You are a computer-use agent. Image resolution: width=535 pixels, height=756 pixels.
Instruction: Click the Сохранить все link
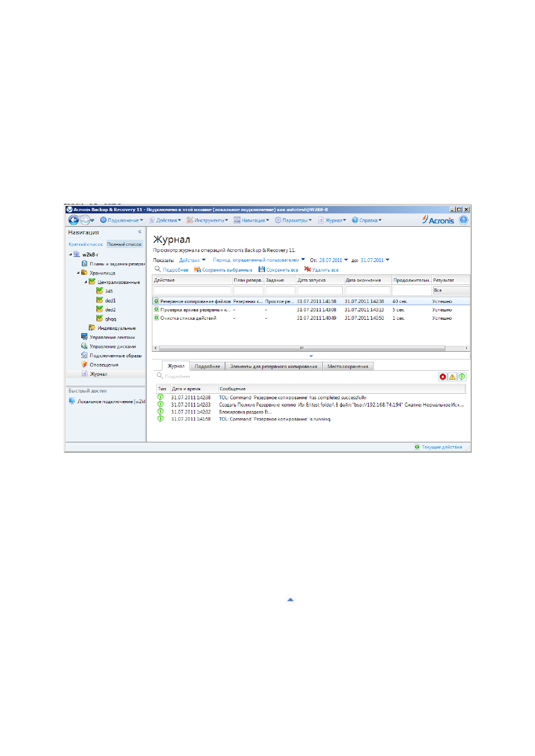coord(282,270)
